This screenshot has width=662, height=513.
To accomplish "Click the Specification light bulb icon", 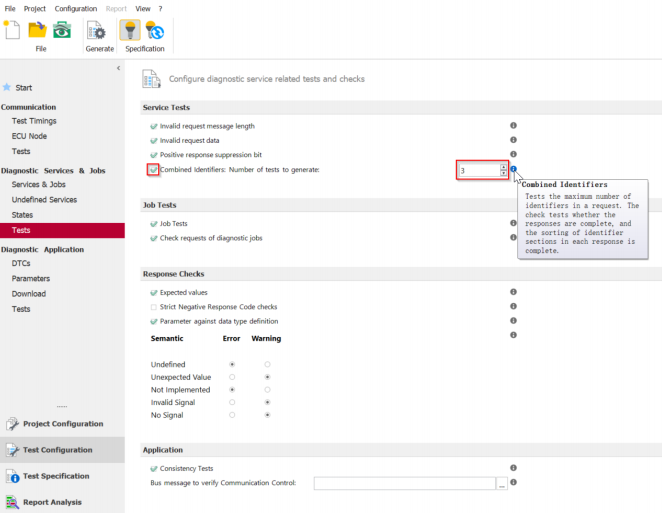I will coord(130,30).
